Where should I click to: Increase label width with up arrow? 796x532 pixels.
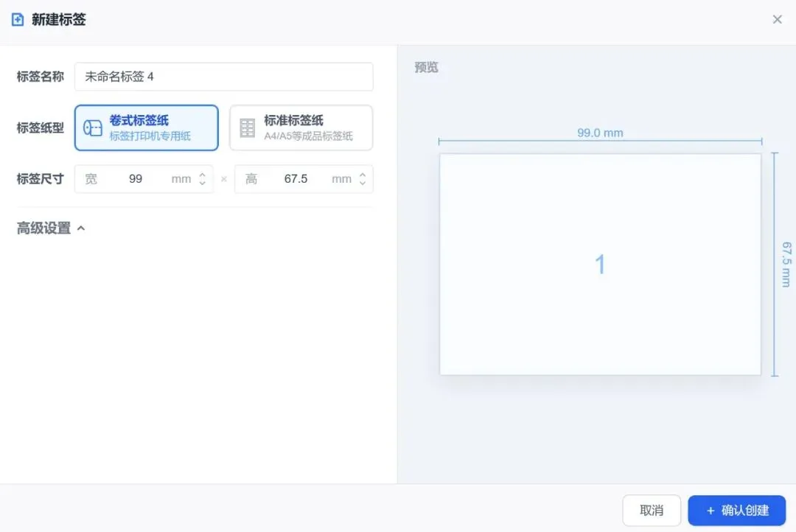203,174
